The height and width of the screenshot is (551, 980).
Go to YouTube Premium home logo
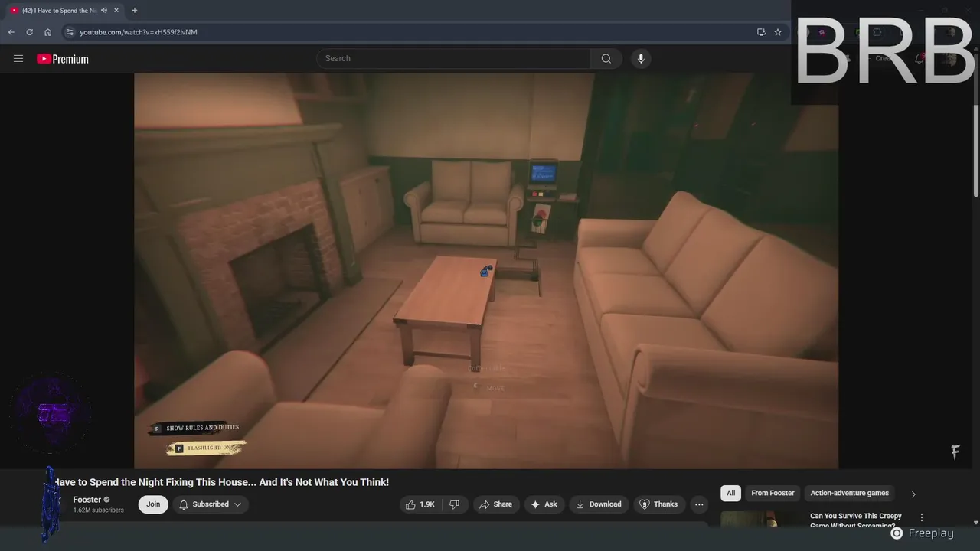click(63, 59)
